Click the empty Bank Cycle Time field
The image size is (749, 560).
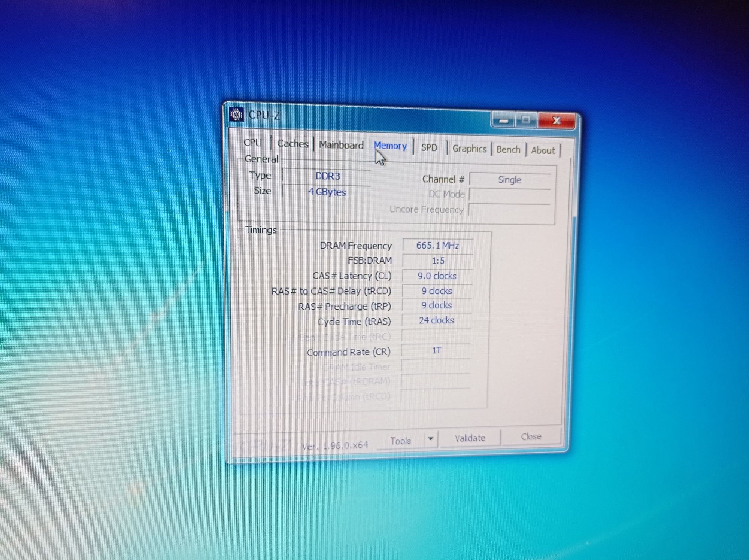coord(436,336)
